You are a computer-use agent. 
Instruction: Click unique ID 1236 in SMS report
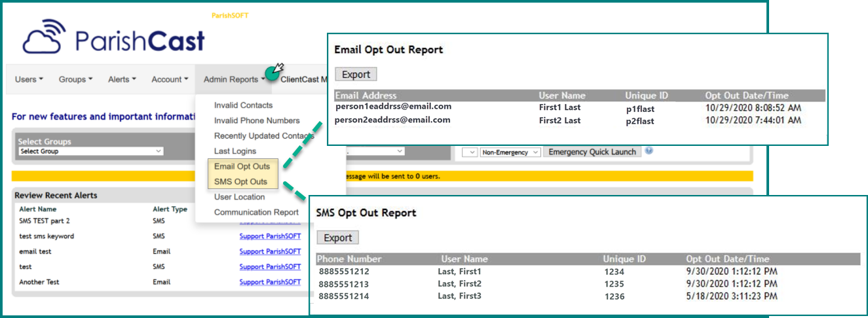614,296
